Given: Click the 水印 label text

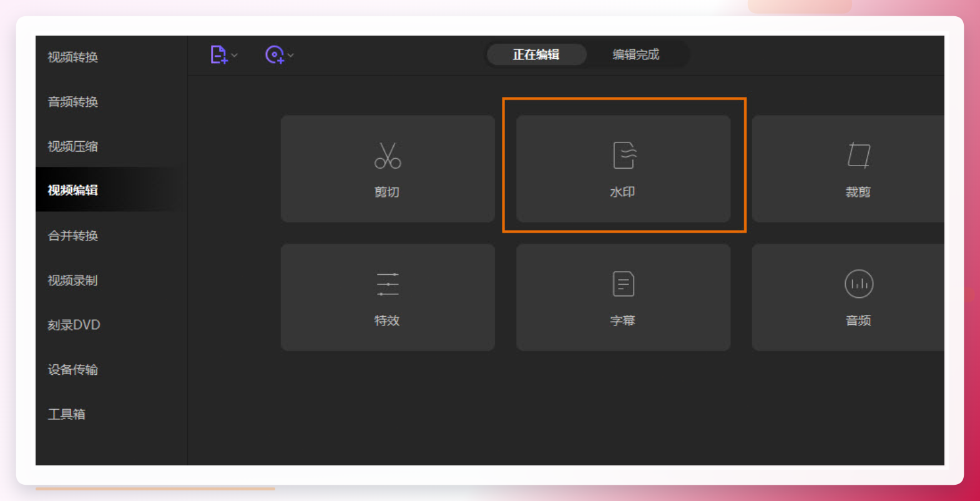Looking at the screenshot, I should [622, 192].
